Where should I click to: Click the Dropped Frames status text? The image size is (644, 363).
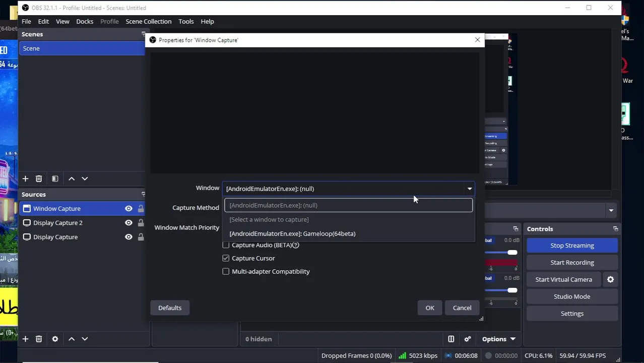tap(356, 355)
